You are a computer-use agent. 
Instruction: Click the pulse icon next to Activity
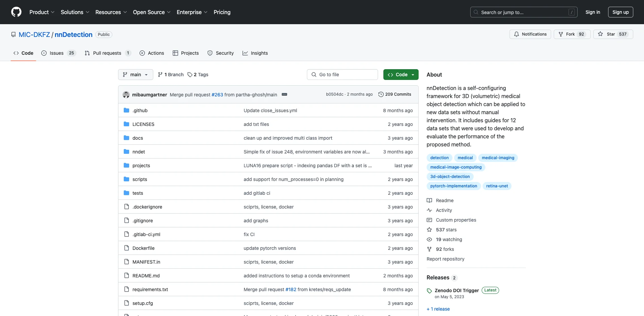429,210
